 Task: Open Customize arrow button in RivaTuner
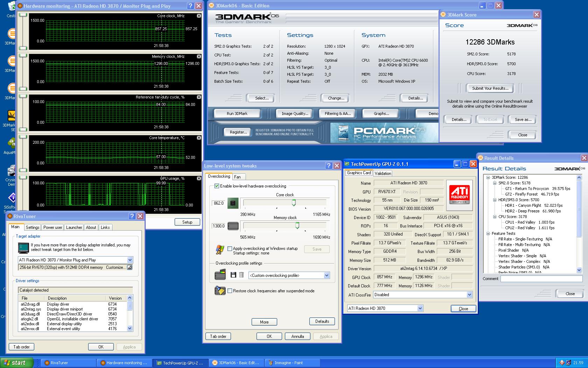(129, 267)
